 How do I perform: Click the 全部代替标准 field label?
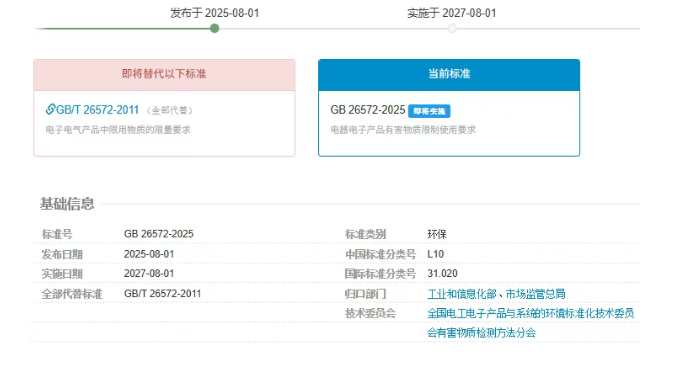click(x=72, y=294)
